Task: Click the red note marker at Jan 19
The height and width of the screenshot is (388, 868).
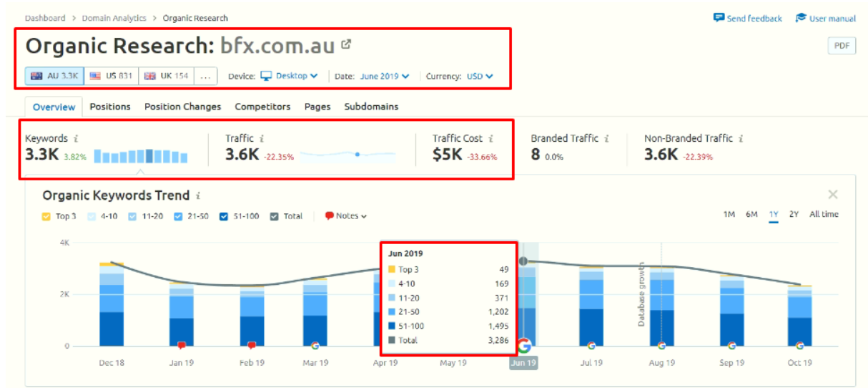Action: (x=182, y=345)
